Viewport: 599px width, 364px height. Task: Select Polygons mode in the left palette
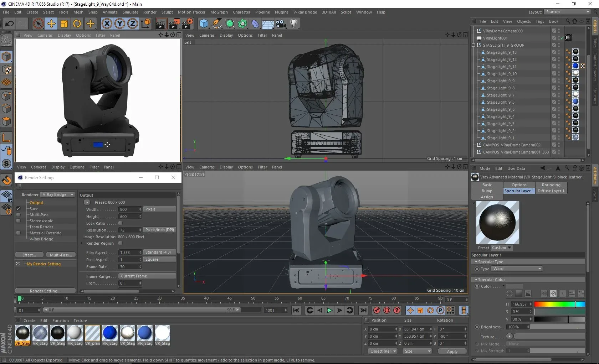coord(6,121)
